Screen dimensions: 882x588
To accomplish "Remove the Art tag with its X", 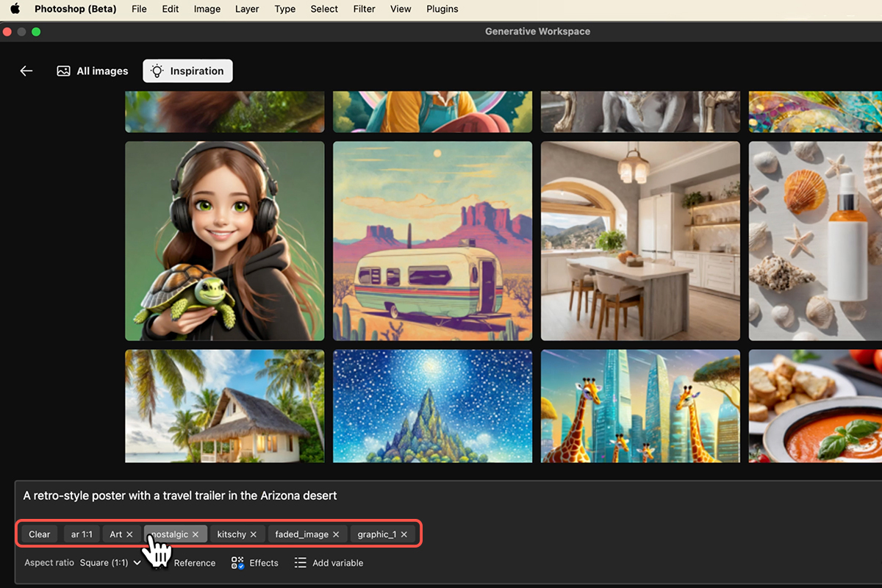I will (x=129, y=534).
